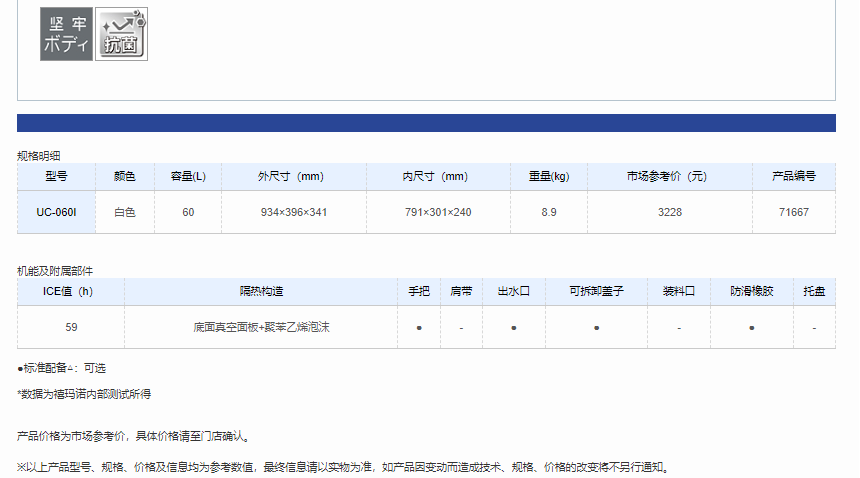Select outer dimension 934×396×341

pyautogui.click(x=294, y=212)
